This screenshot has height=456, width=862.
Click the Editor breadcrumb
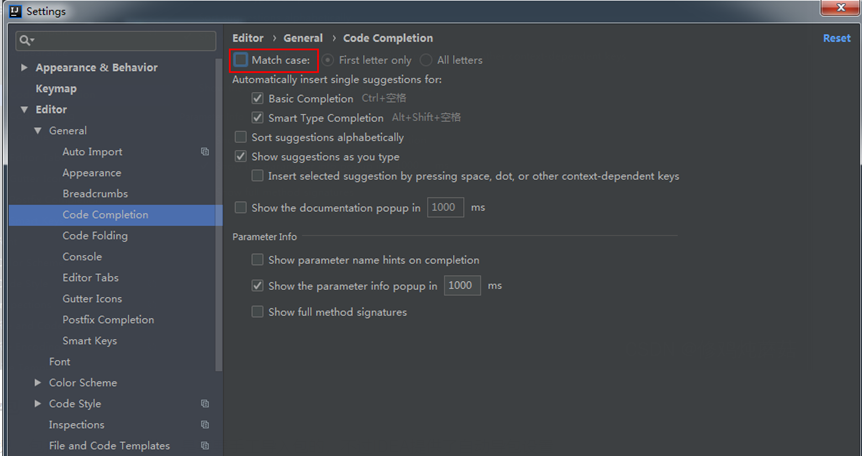click(248, 38)
